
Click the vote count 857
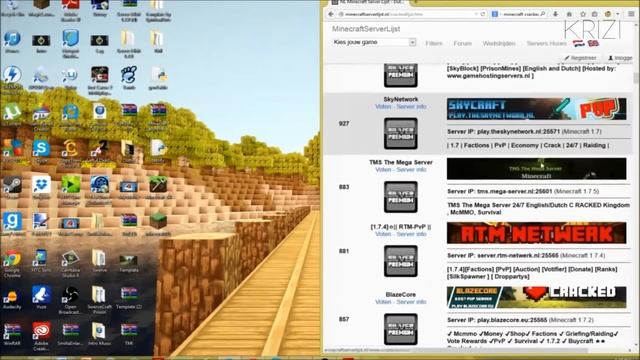(344, 319)
